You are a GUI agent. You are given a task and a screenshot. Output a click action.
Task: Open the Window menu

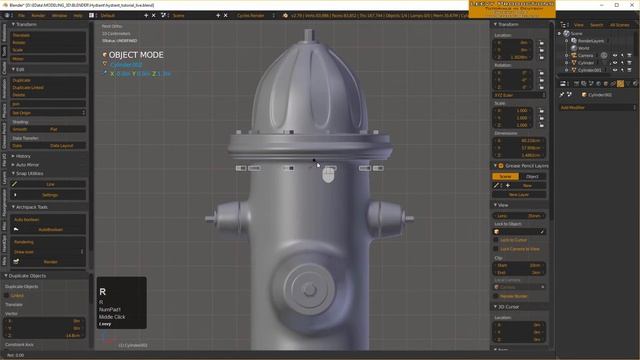click(59, 16)
